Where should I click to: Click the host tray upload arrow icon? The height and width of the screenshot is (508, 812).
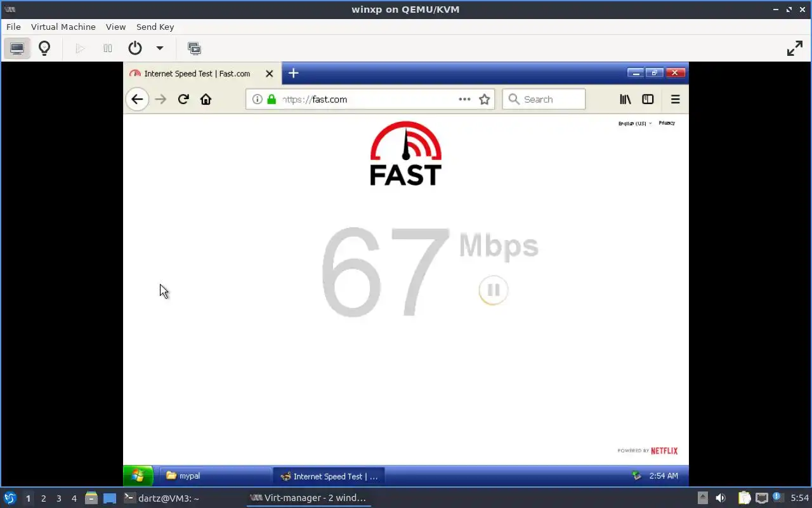pyautogui.click(x=702, y=498)
